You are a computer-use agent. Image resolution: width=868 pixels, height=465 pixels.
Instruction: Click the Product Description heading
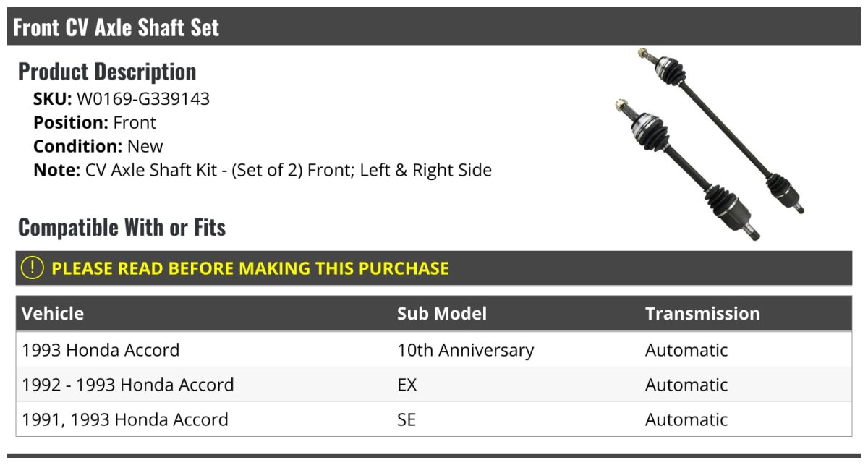(107, 72)
